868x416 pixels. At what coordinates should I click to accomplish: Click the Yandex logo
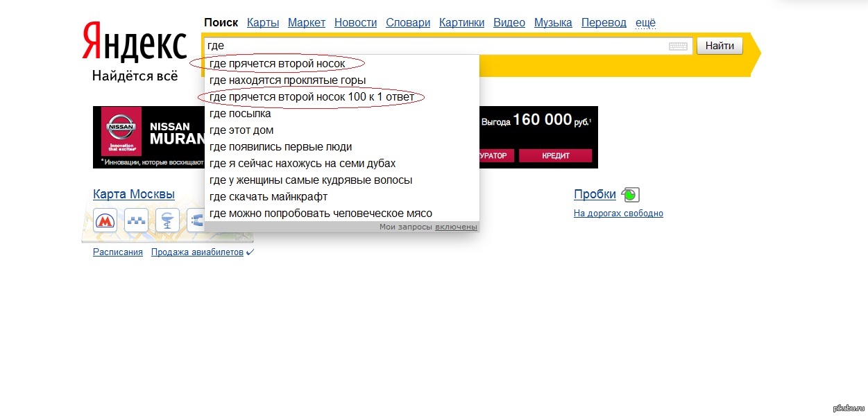coord(135,42)
